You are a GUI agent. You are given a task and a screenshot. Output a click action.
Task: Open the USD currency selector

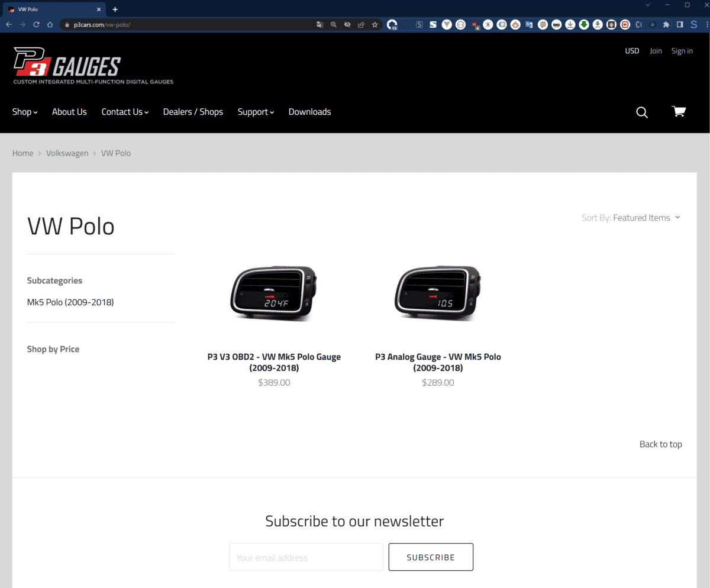pos(632,51)
